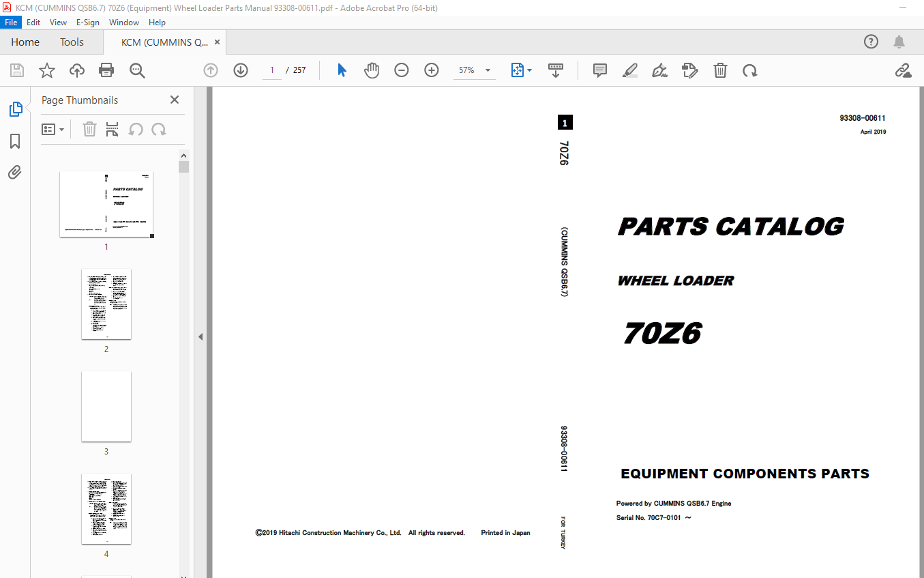Viewport: 924px width, 578px height.
Task: Zoom in with plus button
Action: pos(432,70)
